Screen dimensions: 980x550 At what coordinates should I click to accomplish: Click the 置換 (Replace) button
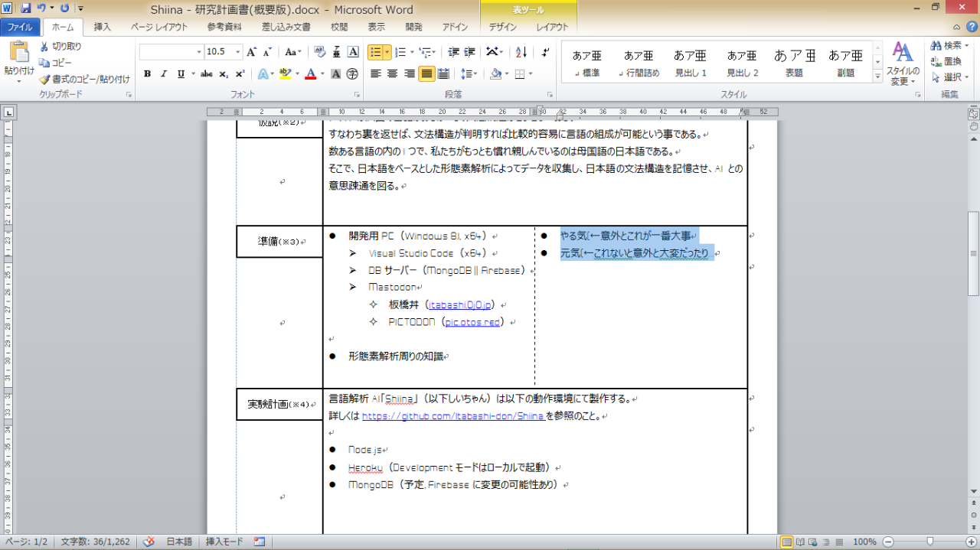point(947,61)
